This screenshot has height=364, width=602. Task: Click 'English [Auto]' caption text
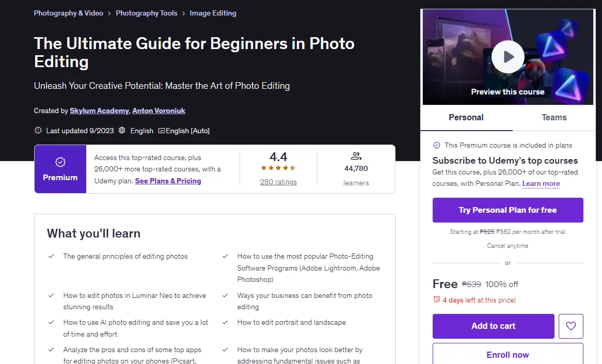click(x=188, y=131)
